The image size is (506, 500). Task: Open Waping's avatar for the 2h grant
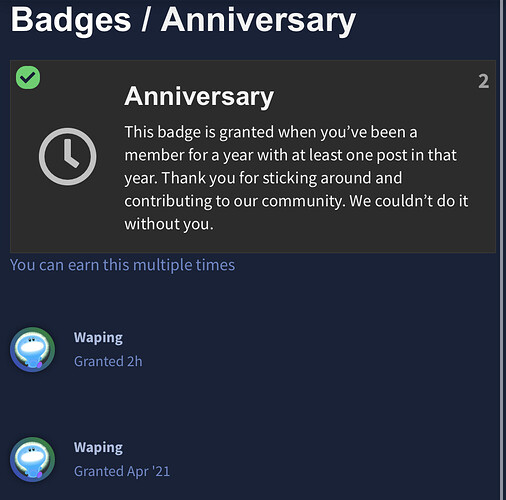(x=32, y=349)
